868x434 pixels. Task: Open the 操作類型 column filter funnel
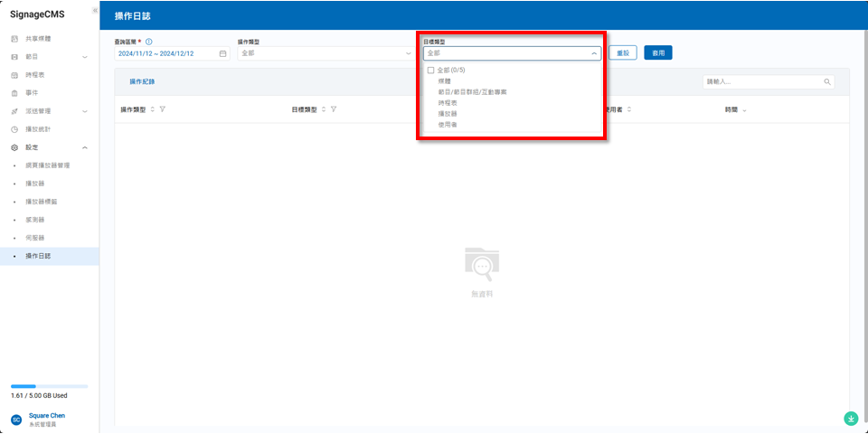(162, 109)
